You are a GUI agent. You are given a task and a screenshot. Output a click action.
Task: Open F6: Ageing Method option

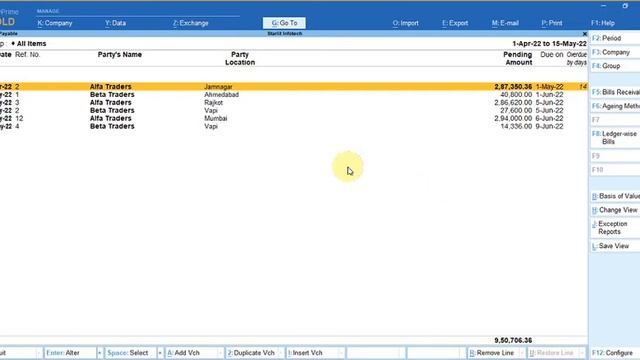(615, 106)
